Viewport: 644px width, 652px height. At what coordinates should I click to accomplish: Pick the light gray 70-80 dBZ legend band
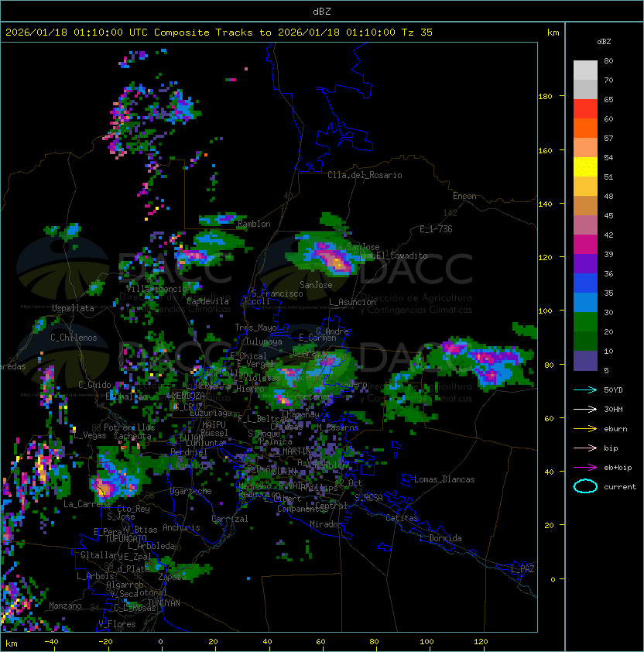pyautogui.click(x=585, y=70)
